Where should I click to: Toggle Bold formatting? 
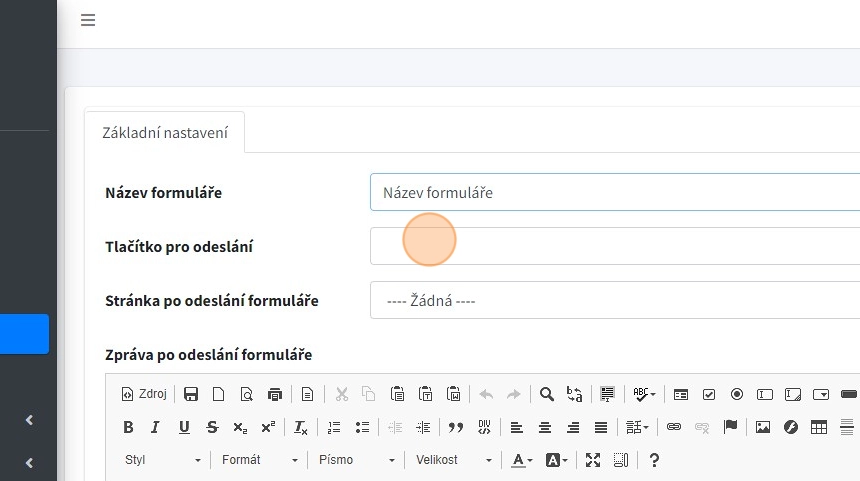(128, 427)
